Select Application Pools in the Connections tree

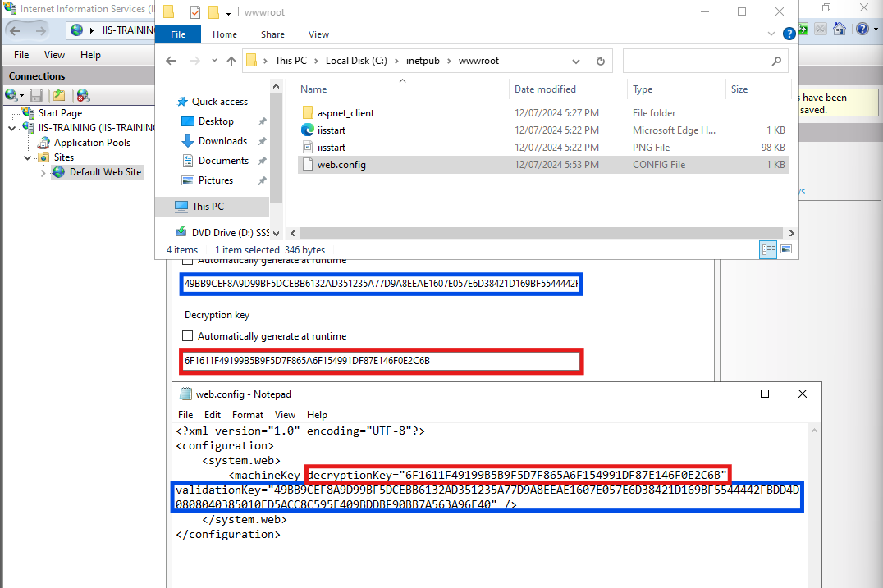tap(92, 143)
